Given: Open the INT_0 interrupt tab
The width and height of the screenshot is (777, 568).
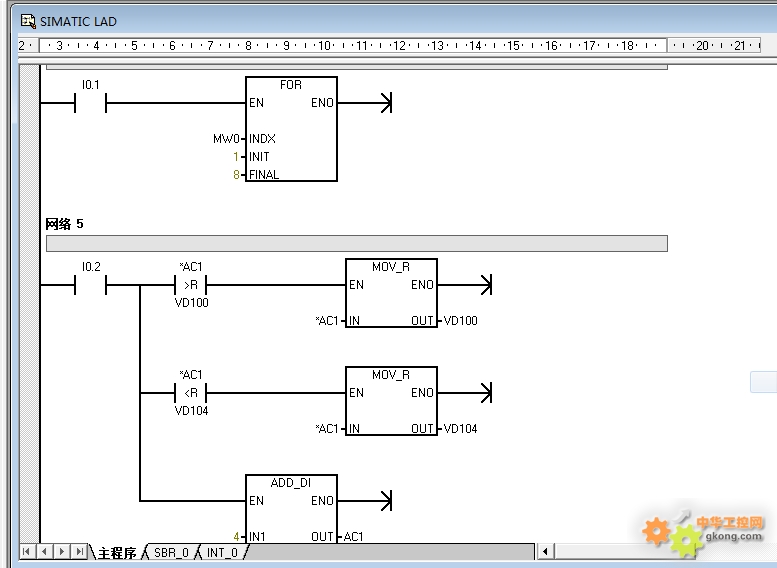Looking at the screenshot, I should [x=222, y=552].
